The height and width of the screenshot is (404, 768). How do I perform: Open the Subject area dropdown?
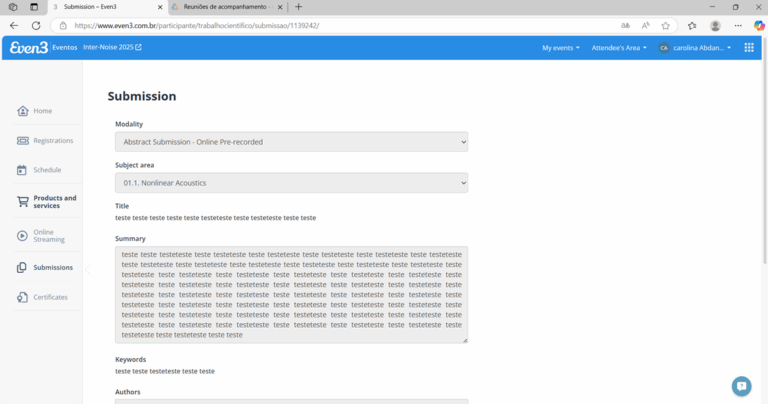click(x=291, y=183)
